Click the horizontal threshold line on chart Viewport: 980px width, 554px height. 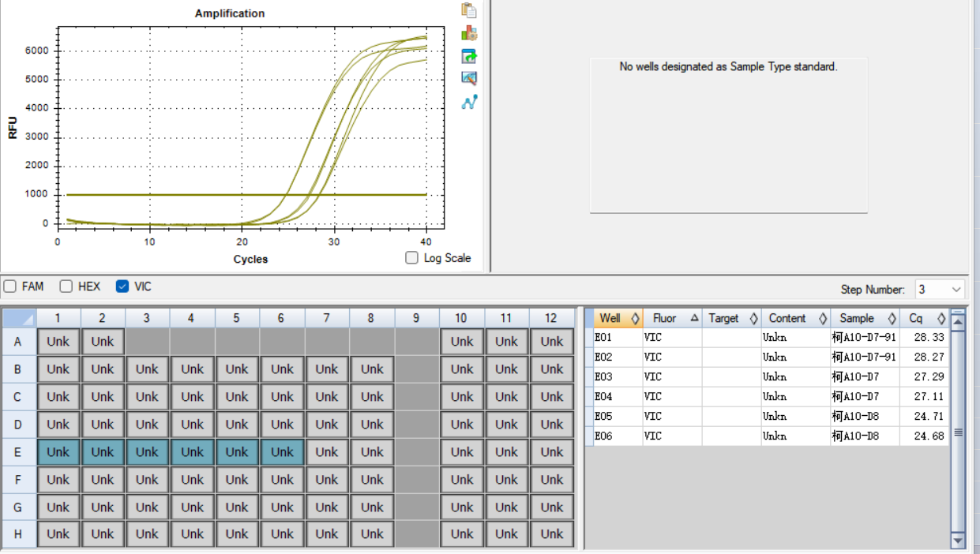pyautogui.click(x=246, y=194)
